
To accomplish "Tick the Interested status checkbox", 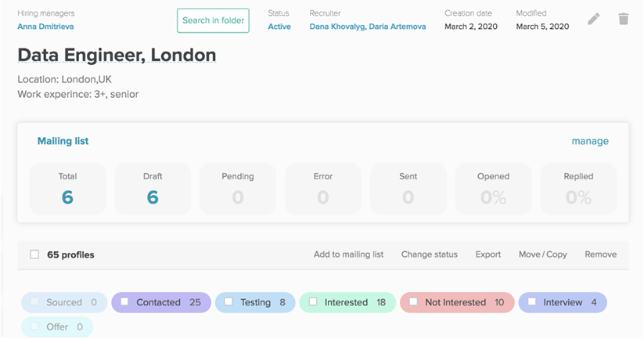I will point(313,302).
